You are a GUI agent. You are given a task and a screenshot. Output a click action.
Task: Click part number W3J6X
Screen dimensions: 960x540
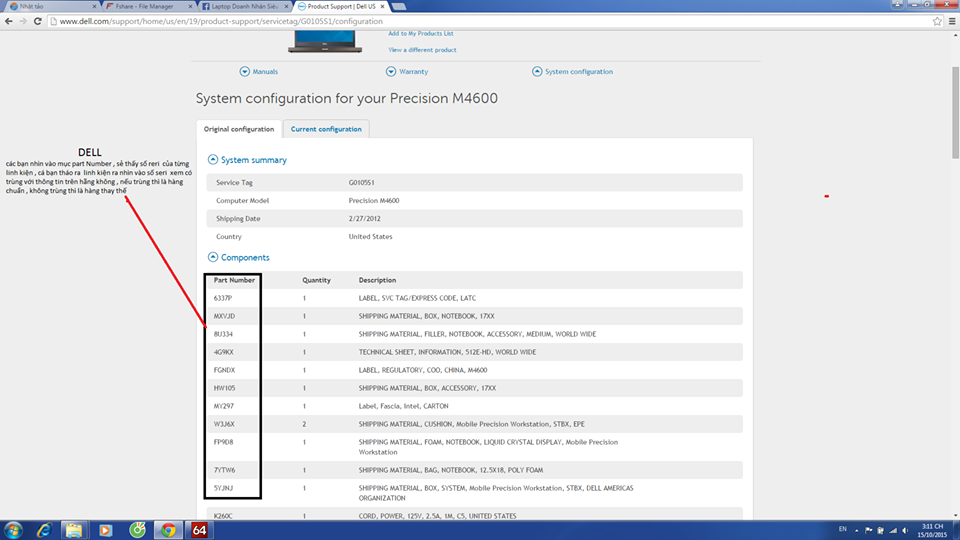point(224,424)
